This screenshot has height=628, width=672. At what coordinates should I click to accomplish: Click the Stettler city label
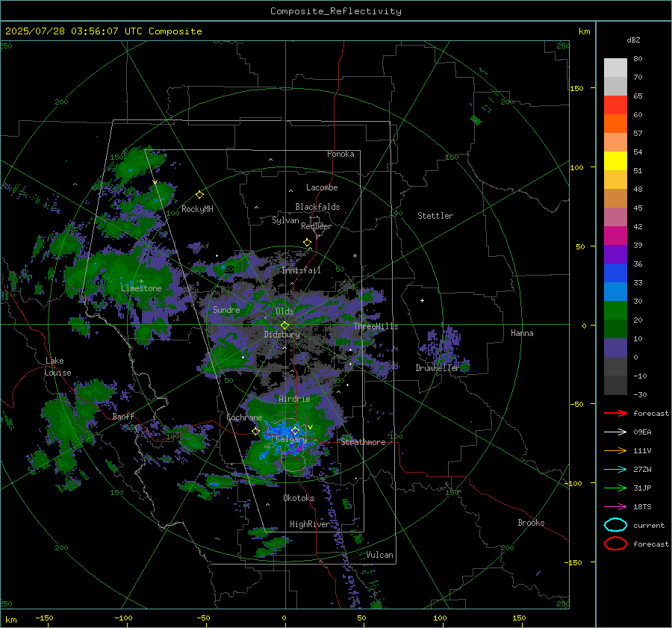pyautogui.click(x=435, y=216)
